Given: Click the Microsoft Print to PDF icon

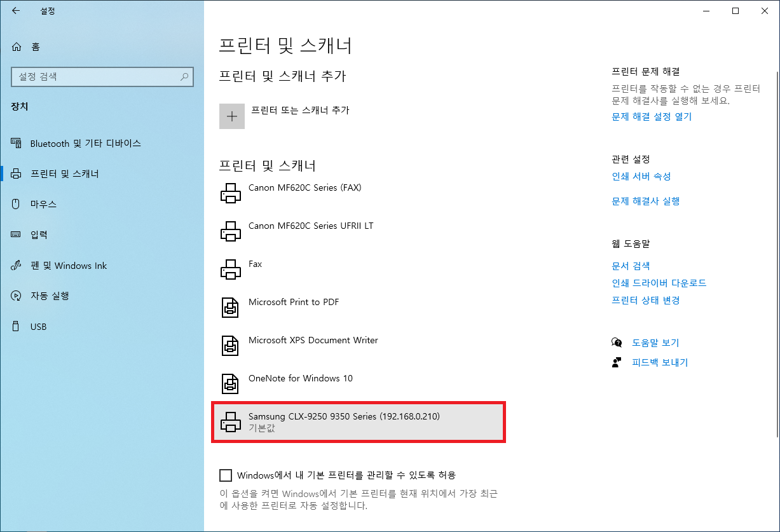Looking at the screenshot, I should tap(230, 308).
